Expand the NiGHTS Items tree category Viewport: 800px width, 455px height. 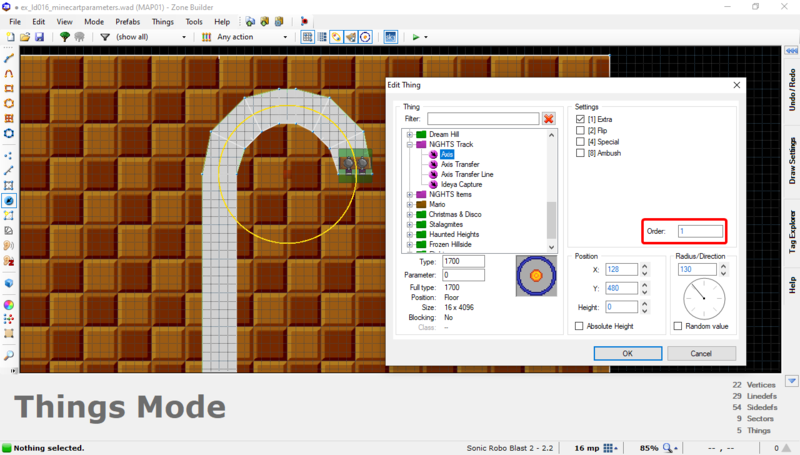pos(410,195)
